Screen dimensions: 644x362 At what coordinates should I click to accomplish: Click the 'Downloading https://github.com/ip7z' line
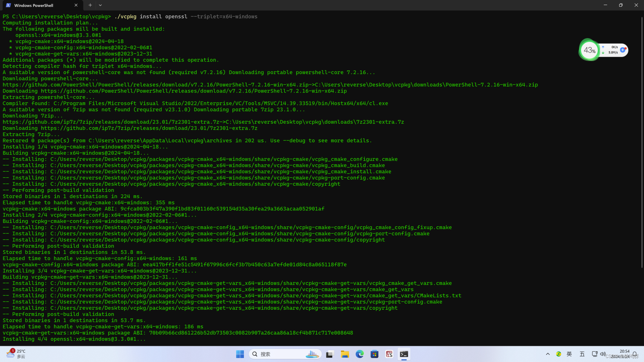point(130,128)
